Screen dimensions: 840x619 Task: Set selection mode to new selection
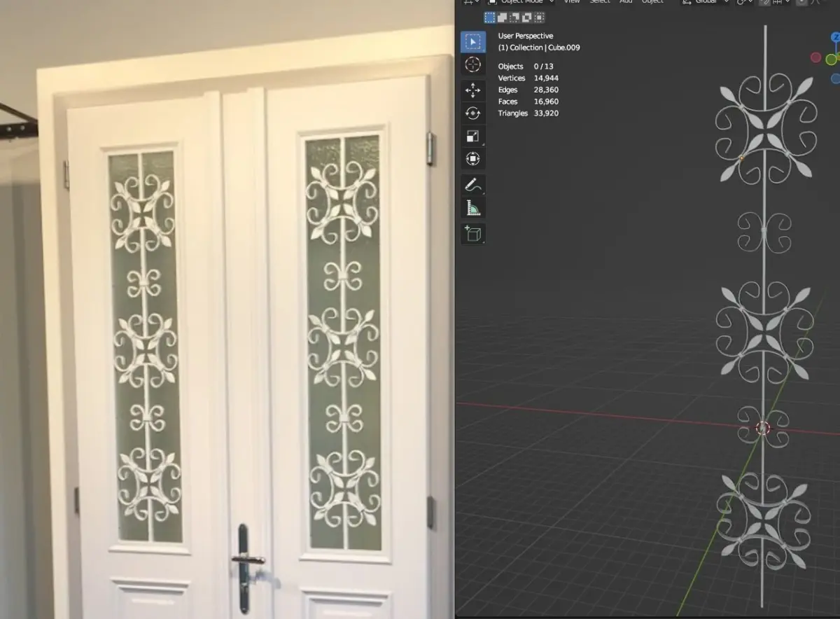490,18
